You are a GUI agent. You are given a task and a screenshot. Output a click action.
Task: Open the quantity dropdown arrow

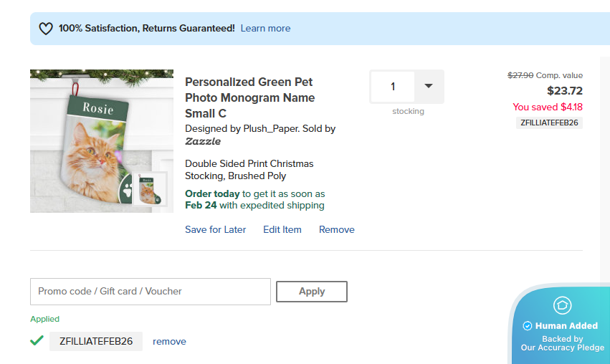coord(429,86)
